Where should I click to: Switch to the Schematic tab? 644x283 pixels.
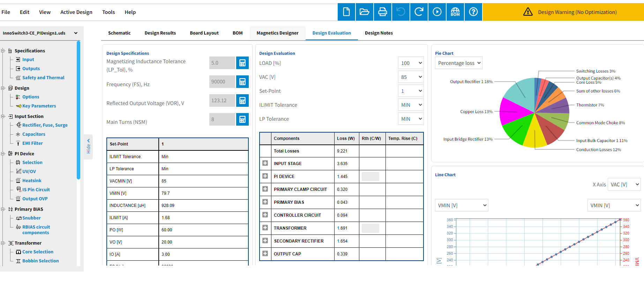[119, 33]
